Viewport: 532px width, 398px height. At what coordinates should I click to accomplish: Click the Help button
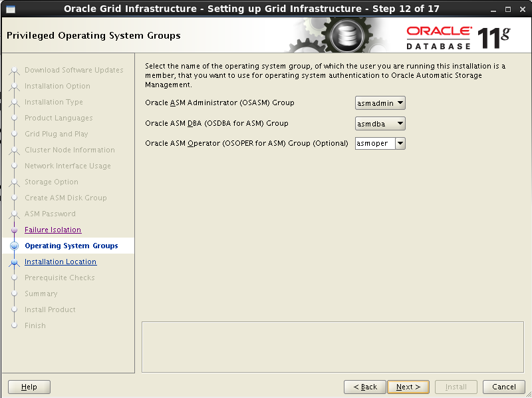(29, 387)
